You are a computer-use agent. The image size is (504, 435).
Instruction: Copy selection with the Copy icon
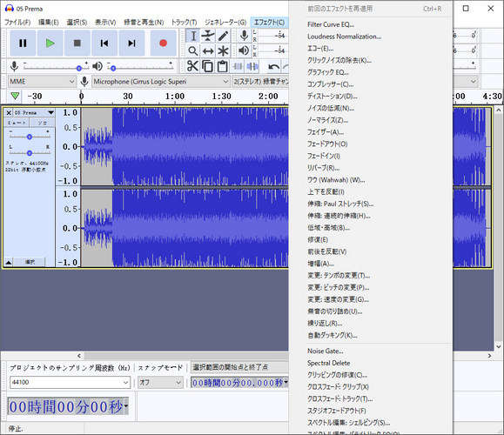pyautogui.click(x=207, y=66)
